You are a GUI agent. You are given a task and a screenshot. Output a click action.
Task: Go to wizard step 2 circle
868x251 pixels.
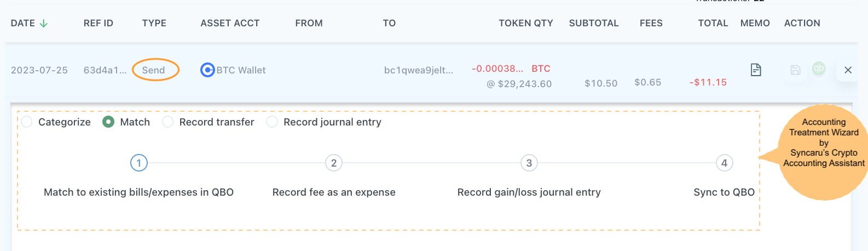334,163
